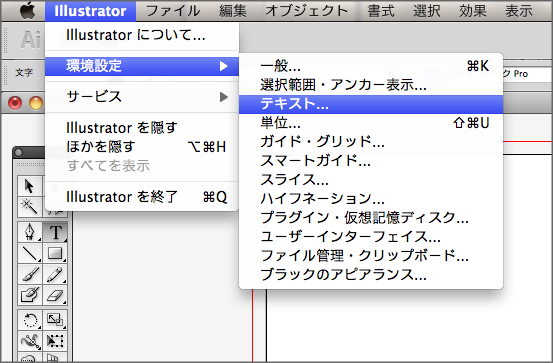
Task: Choose Illustrator を隠す
Action: click(x=142, y=127)
